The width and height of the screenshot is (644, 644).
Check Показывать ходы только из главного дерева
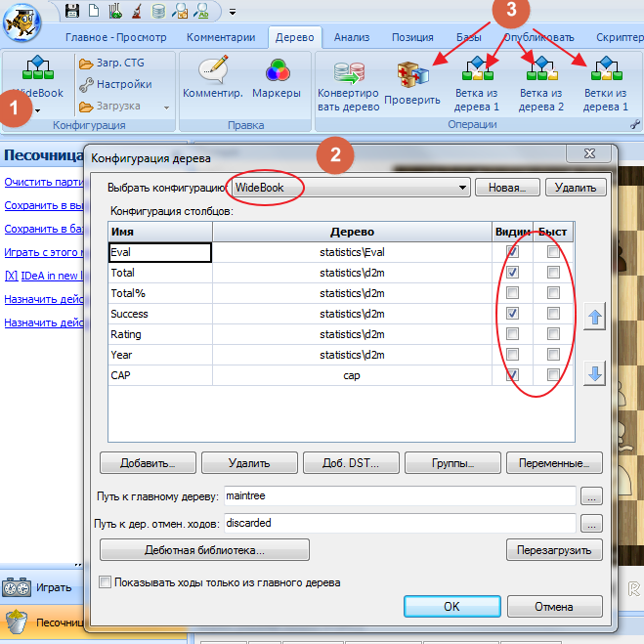106,583
